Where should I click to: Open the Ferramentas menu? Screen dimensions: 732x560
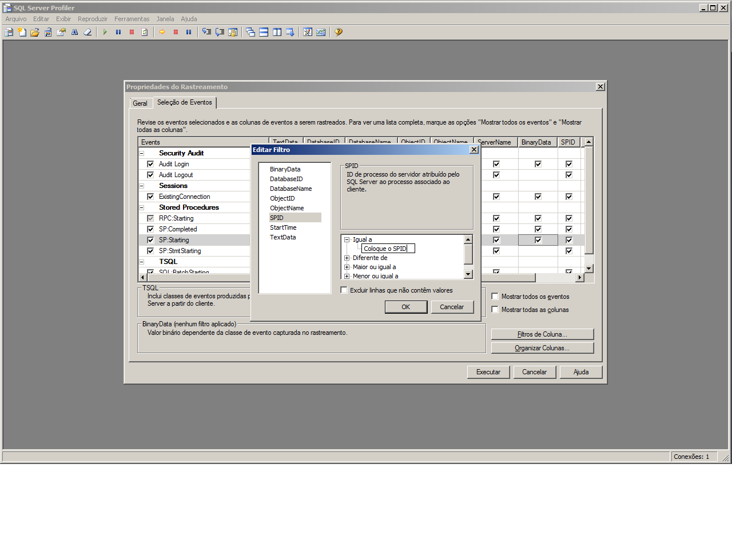coord(132,19)
